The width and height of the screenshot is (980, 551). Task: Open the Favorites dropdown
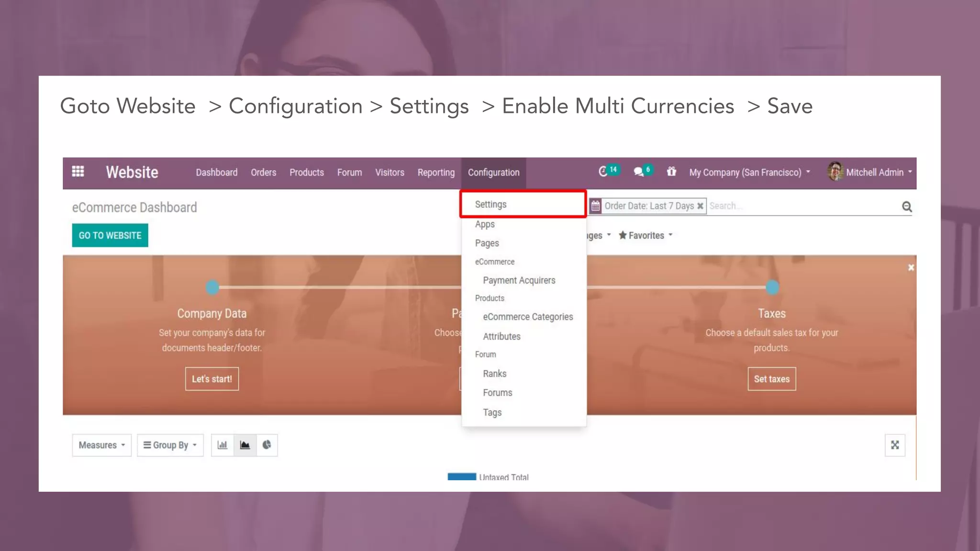tap(646, 235)
